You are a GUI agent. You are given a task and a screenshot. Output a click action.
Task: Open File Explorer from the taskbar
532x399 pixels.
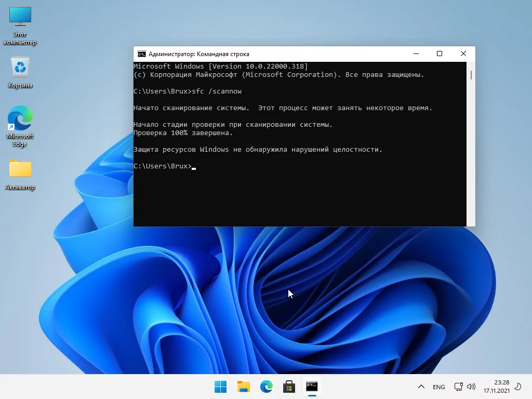(x=243, y=387)
